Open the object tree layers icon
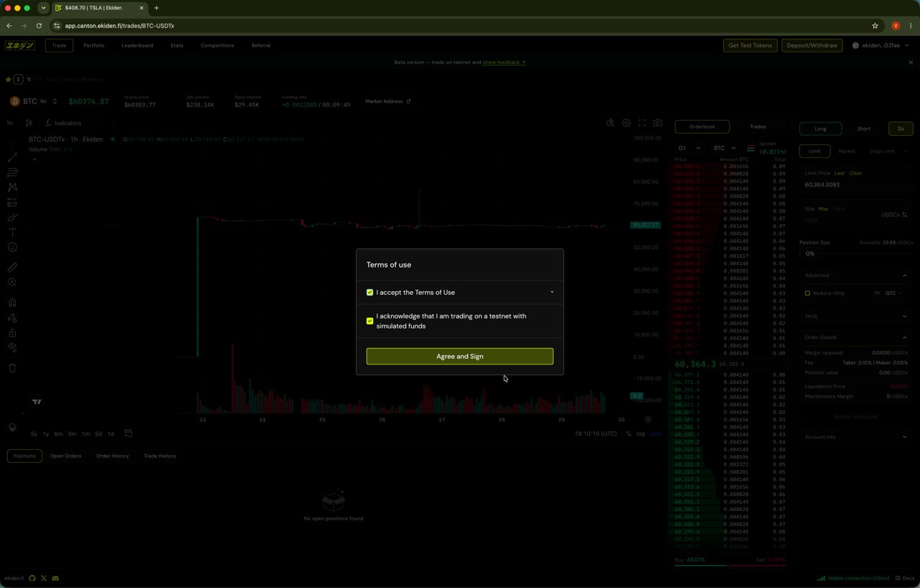This screenshot has height=588, width=920. pos(12,427)
